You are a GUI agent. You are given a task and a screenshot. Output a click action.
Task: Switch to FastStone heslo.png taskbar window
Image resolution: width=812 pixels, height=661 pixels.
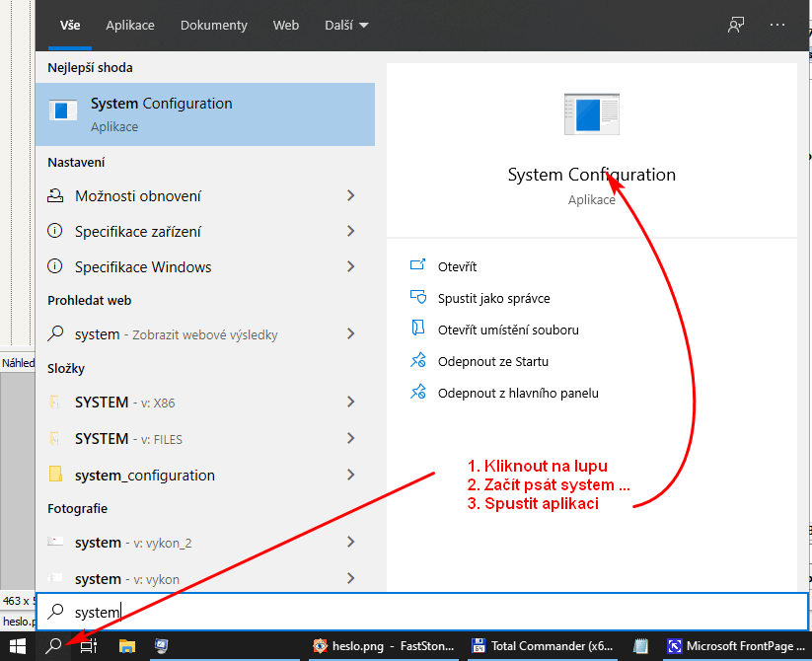[x=385, y=646]
